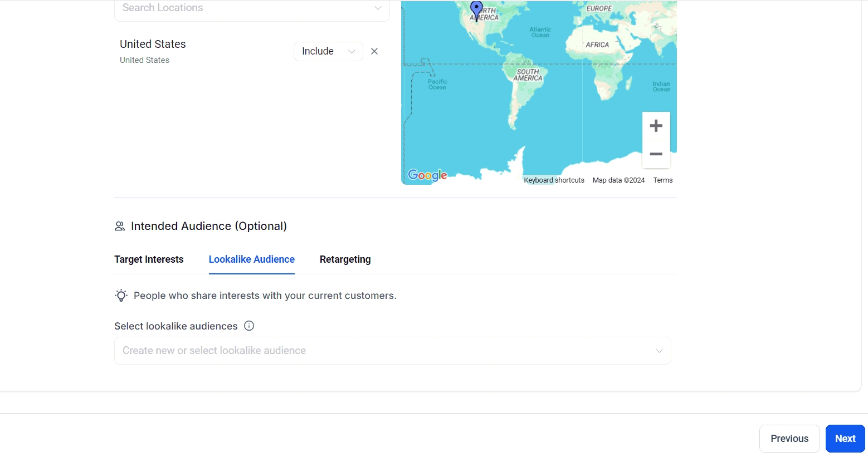The height and width of the screenshot is (462, 868).
Task: Switch to the Target Interests tab
Action: pos(149,259)
